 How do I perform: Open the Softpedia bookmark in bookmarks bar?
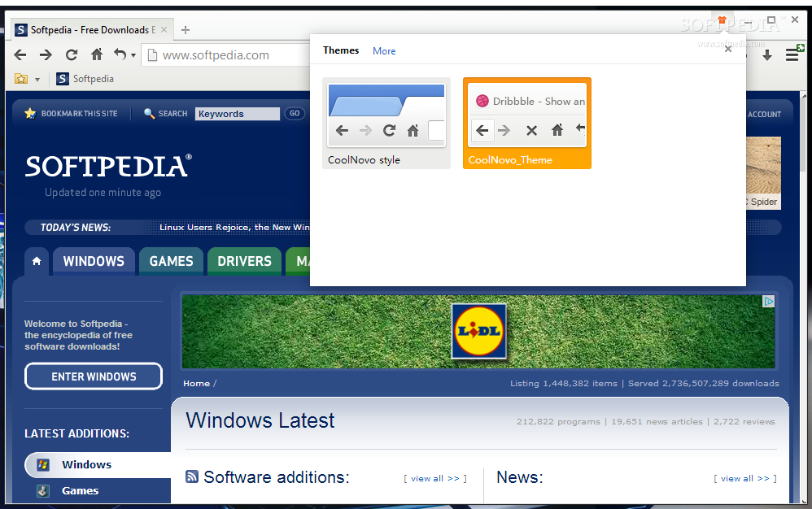(x=85, y=79)
